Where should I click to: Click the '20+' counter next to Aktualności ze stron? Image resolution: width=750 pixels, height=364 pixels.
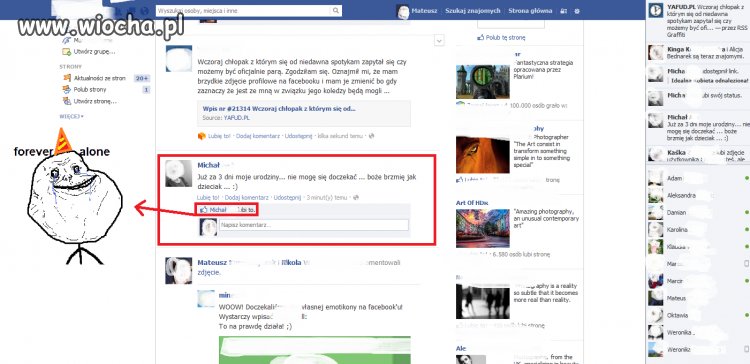point(142,78)
